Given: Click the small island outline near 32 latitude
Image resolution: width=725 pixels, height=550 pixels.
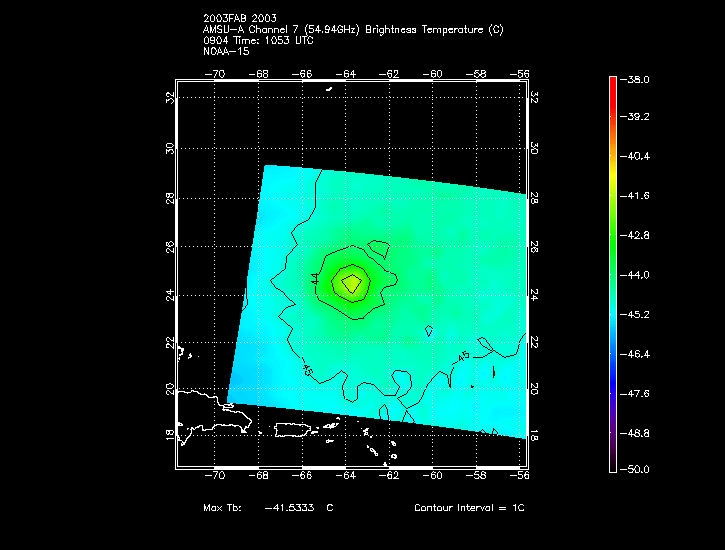Looking at the screenshot, I should tap(329, 89).
